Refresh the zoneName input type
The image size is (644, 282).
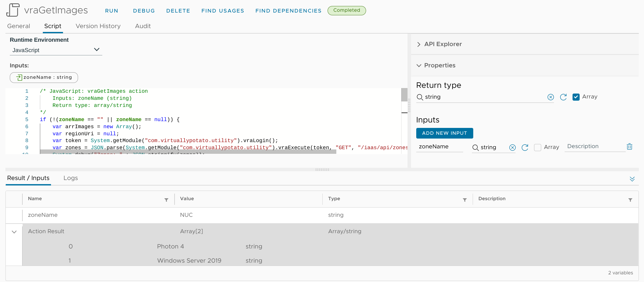525,148
